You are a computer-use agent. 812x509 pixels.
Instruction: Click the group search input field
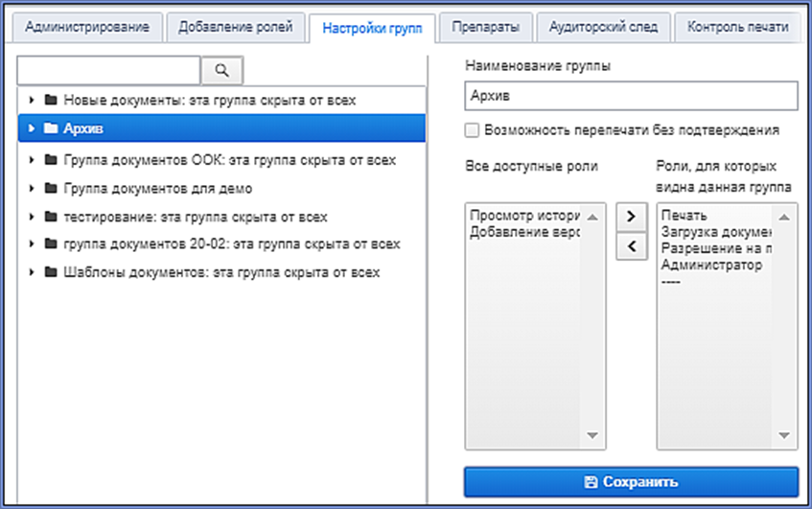108,70
